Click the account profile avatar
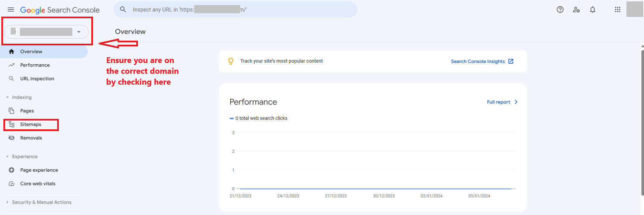Screen dimensions: 644x215 [635, 9]
